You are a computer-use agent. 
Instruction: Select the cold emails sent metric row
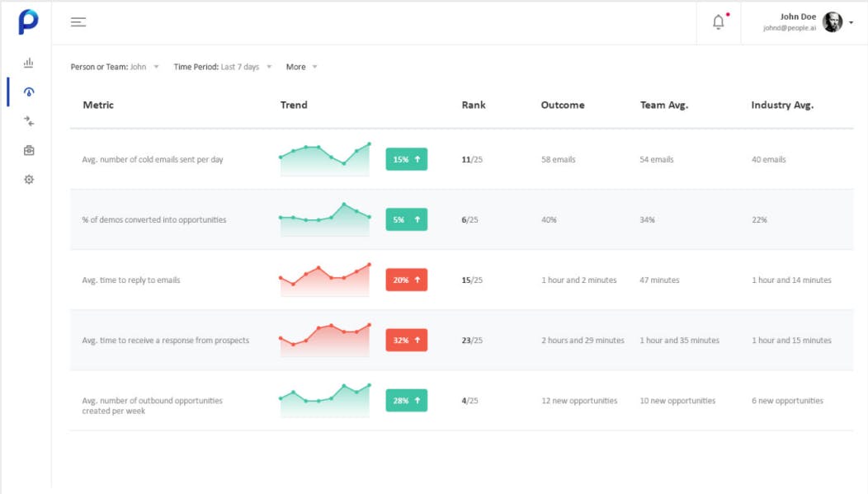(x=153, y=159)
